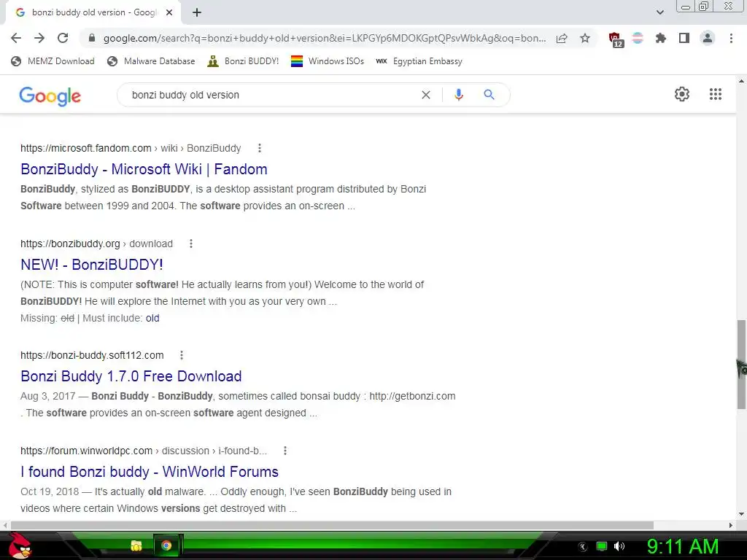Open the volume speaker tray icon
This screenshot has width=747, height=560.
pos(619,546)
